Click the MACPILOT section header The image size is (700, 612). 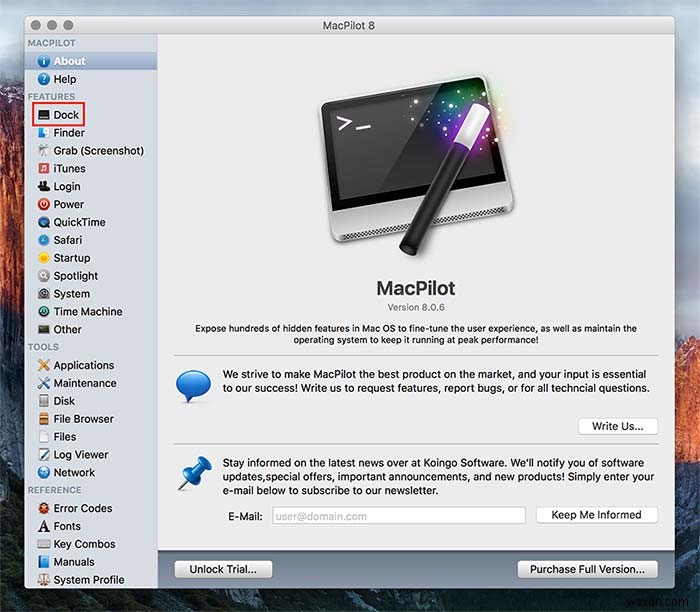51,43
